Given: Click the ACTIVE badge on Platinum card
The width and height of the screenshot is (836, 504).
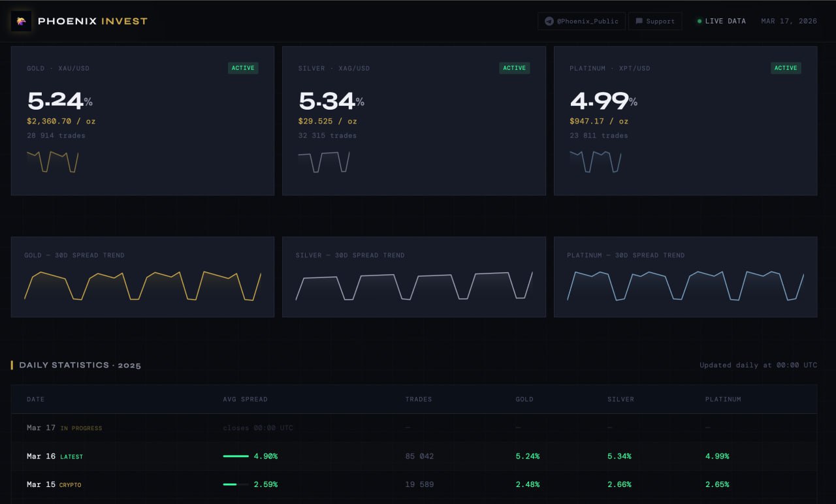Looking at the screenshot, I should coord(785,68).
